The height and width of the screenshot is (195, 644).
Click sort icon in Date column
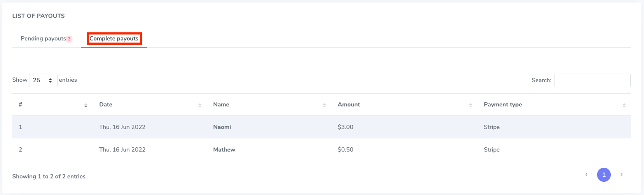[x=200, y=105]
